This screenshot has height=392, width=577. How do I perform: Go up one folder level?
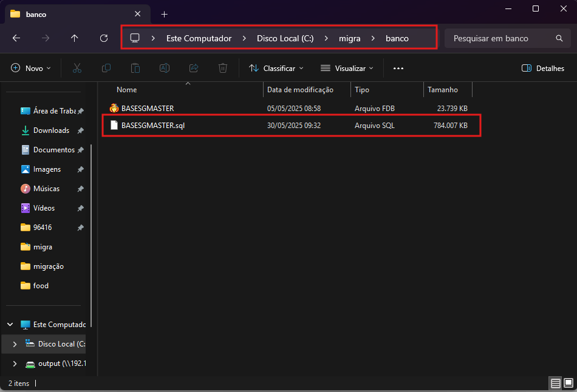(75, 38)
